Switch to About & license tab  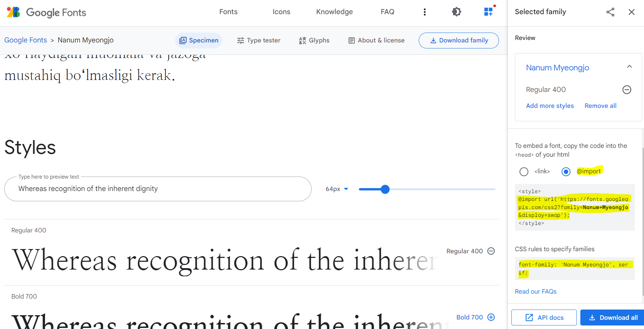pos(376,40)
